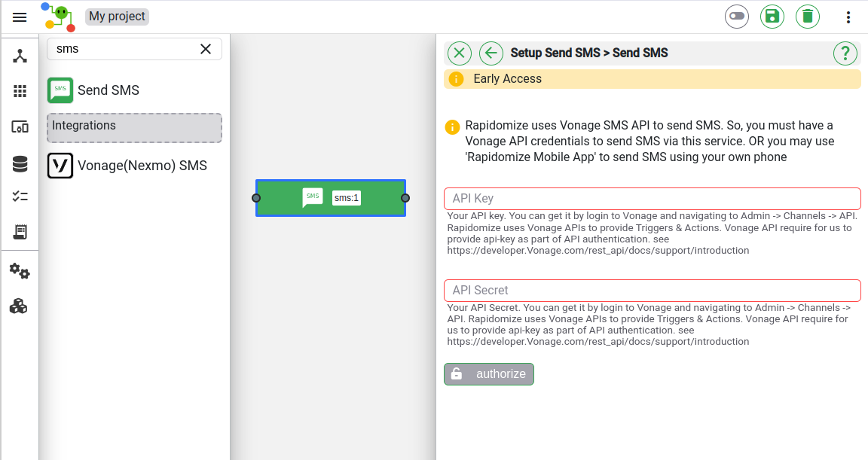
Task: Close the Setup Send SMS panel
Action: 459,53
